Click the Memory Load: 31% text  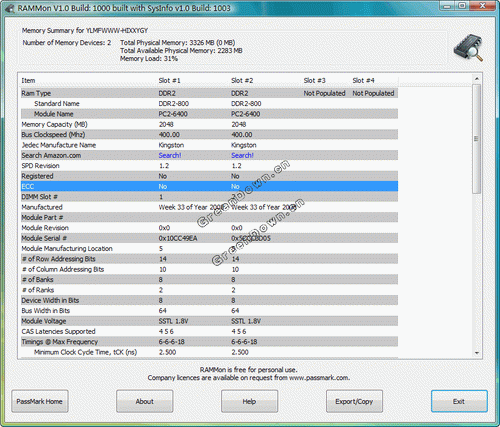(x=149, y=59)
